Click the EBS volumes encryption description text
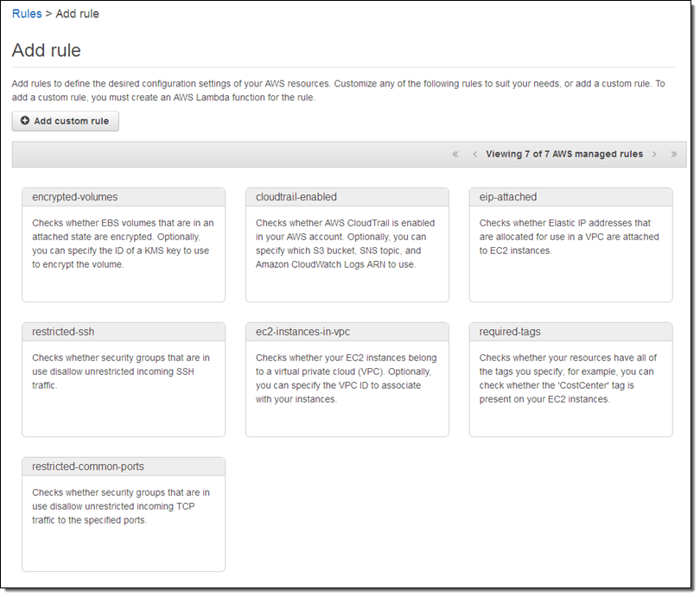This screenshot has height=597, width=700. (123, 244)
